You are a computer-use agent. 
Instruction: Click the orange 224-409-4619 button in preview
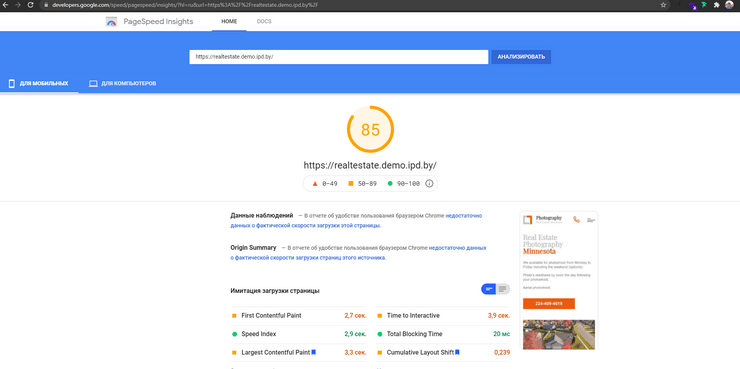point(549,303)
